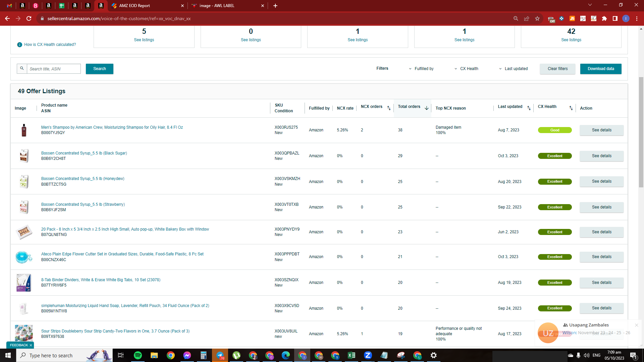Open Telegram from the taskbar
644x362 pixels.
[x=220, y=355]
